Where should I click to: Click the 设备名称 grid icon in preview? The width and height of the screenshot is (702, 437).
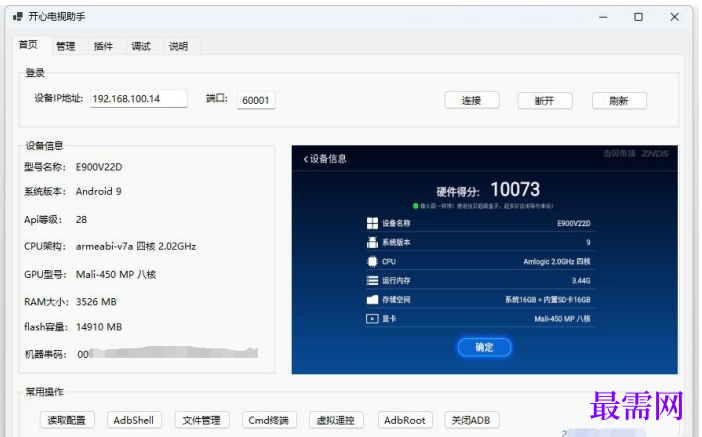(372, 223)
